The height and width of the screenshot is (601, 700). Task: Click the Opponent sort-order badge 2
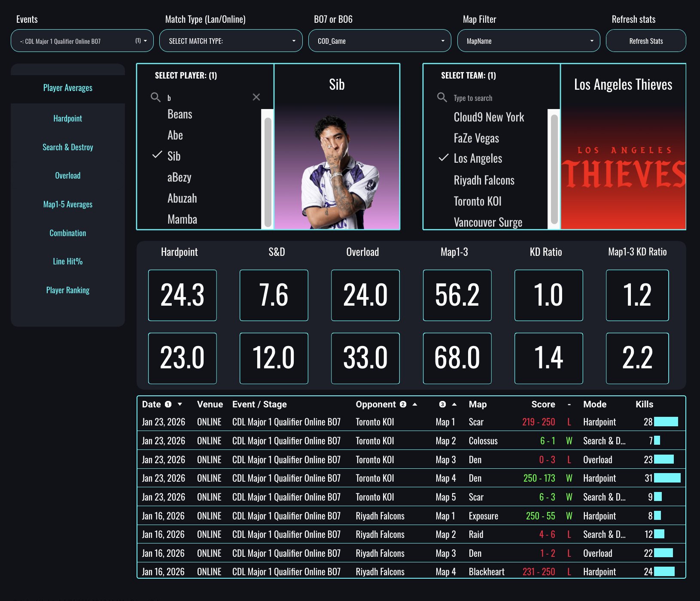pyautogui.click(x=403, y=404)
